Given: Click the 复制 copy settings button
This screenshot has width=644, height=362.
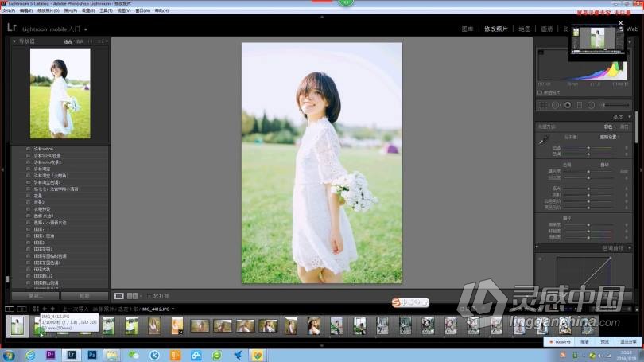Looking at the screenshot, I should click(x=35, y=296).
